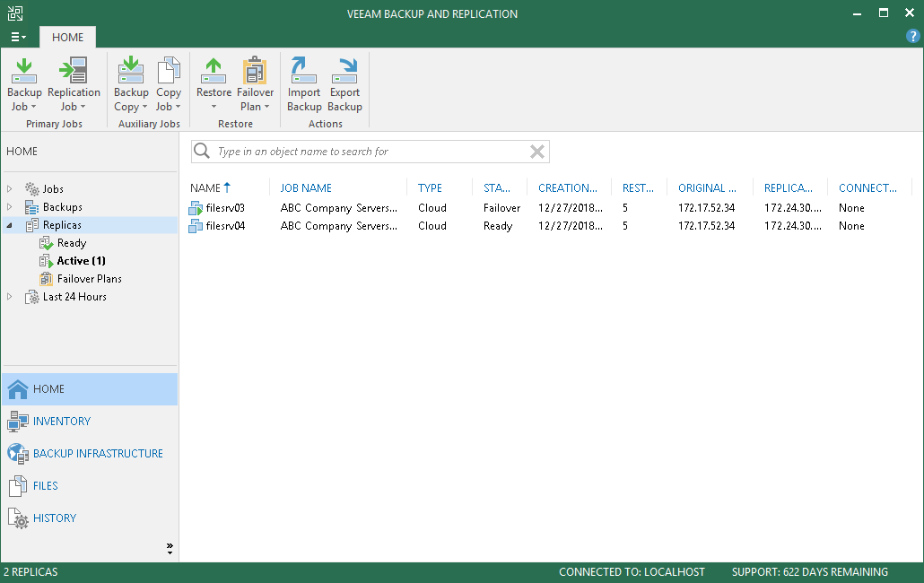
Task: Expand the Backups tree node
Action: 10,206
